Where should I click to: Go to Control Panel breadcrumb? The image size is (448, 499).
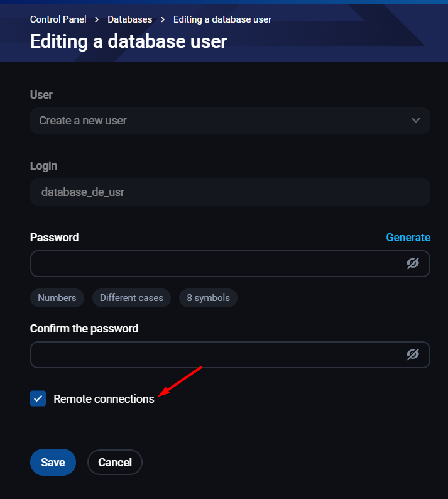click(58, 19)
